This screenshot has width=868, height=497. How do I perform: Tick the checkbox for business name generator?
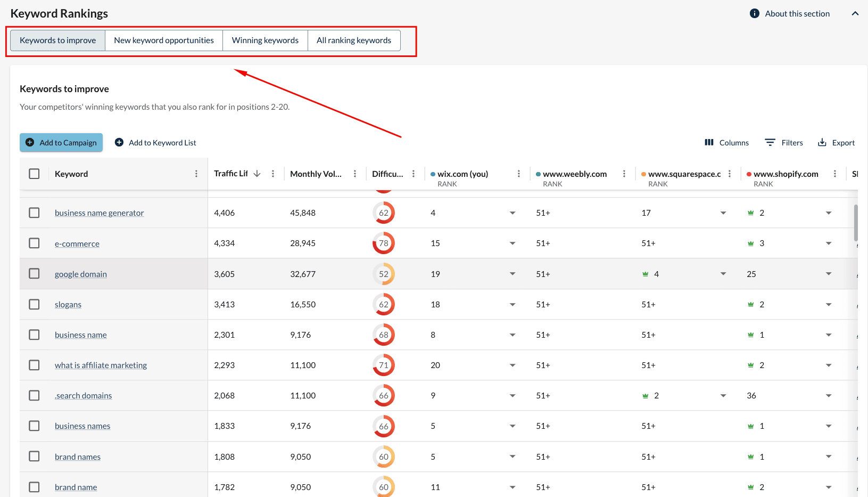(34, 213)
